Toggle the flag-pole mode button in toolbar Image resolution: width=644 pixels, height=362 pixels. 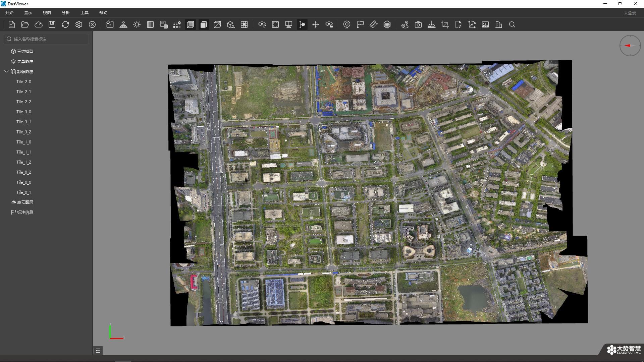302,24
